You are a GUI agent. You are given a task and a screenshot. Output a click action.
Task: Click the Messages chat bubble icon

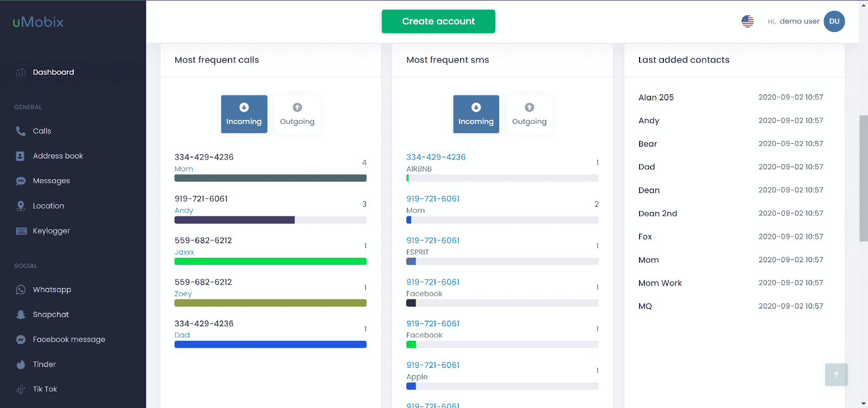21,181
